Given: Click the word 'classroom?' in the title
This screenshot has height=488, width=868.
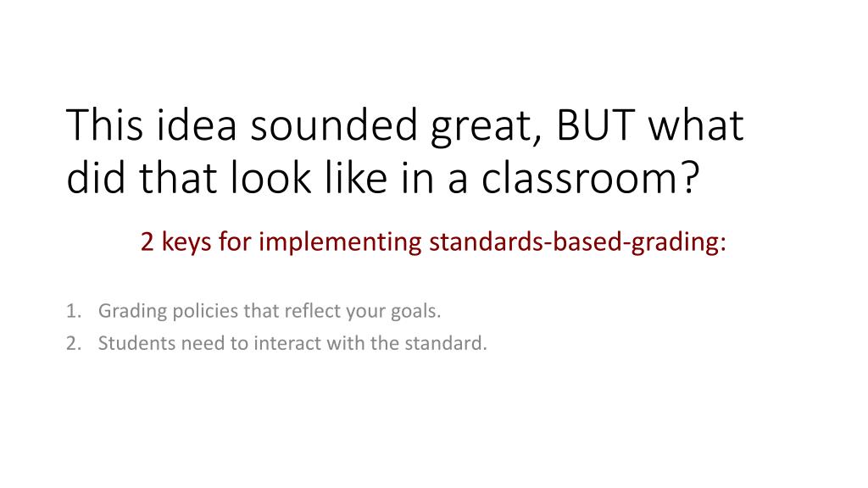Looking at the screenshot, I should (591, 178).
